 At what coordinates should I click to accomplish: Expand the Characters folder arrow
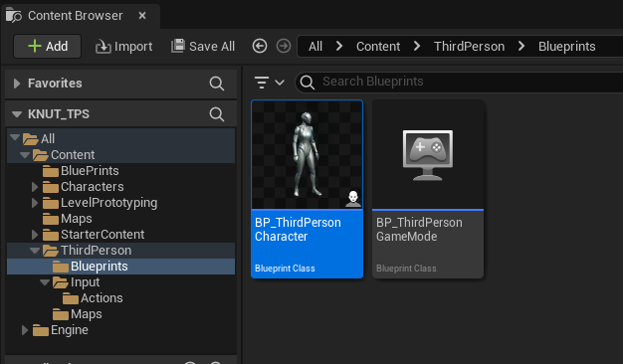tap(35, 187)
